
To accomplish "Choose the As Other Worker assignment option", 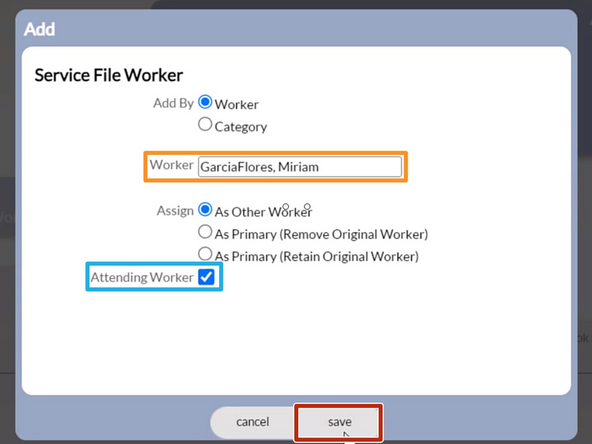I will pos(205,210).
